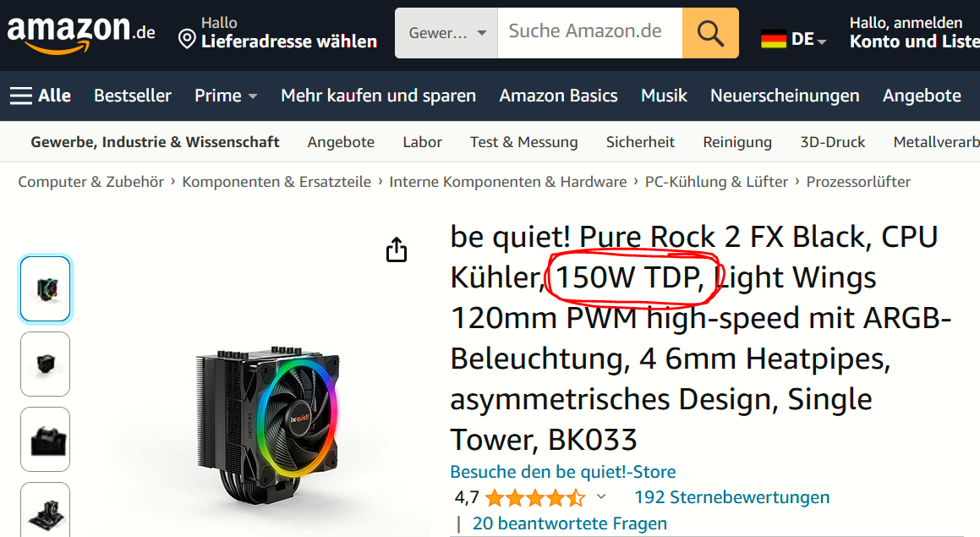Click the orange search magnifier button
The height and width of the screenshot is (537, 980).
(710, 33)
